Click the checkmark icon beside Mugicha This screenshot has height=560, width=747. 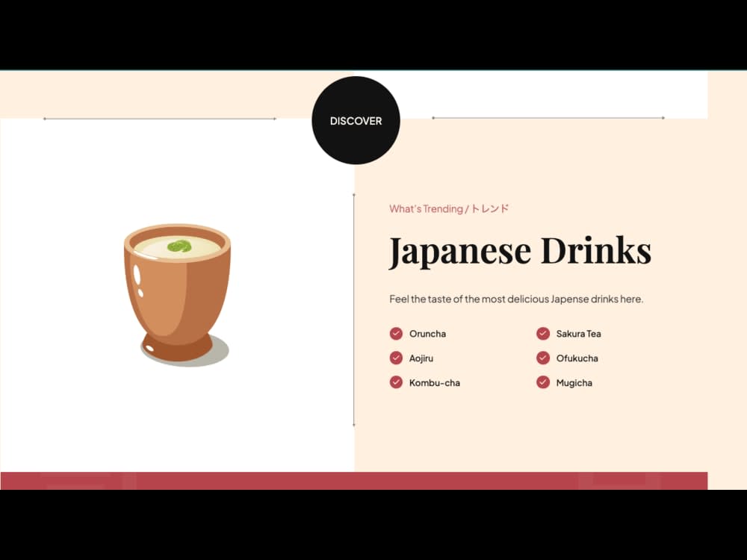click(x=543, y=382)
